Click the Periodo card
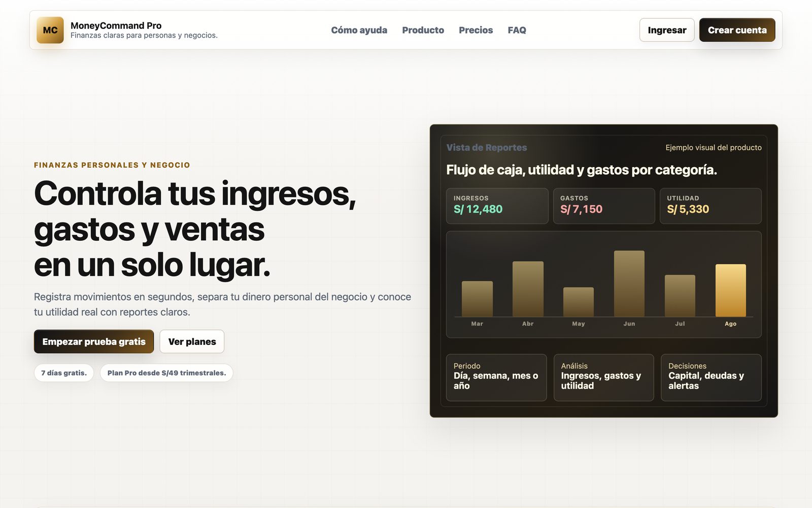The height and width of the screenshot is (508, 812). (x=496, y=377)
